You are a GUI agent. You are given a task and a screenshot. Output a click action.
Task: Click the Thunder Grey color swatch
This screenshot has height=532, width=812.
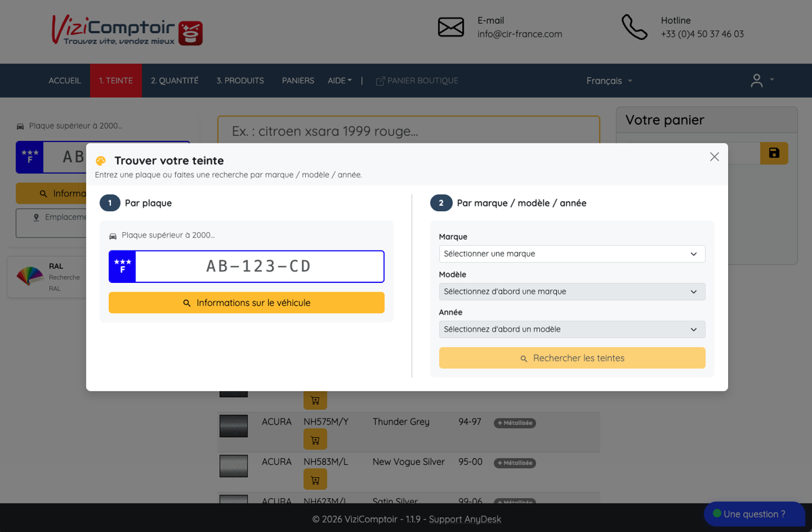pyautogui.click(x=233, y=426)
